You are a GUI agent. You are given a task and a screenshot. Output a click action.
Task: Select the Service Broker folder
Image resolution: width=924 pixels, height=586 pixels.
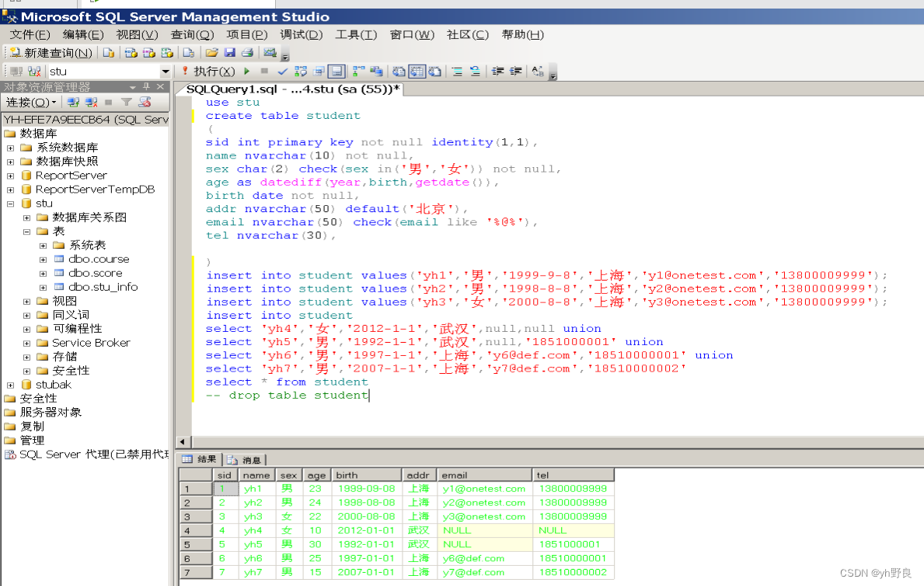point(91,343)
